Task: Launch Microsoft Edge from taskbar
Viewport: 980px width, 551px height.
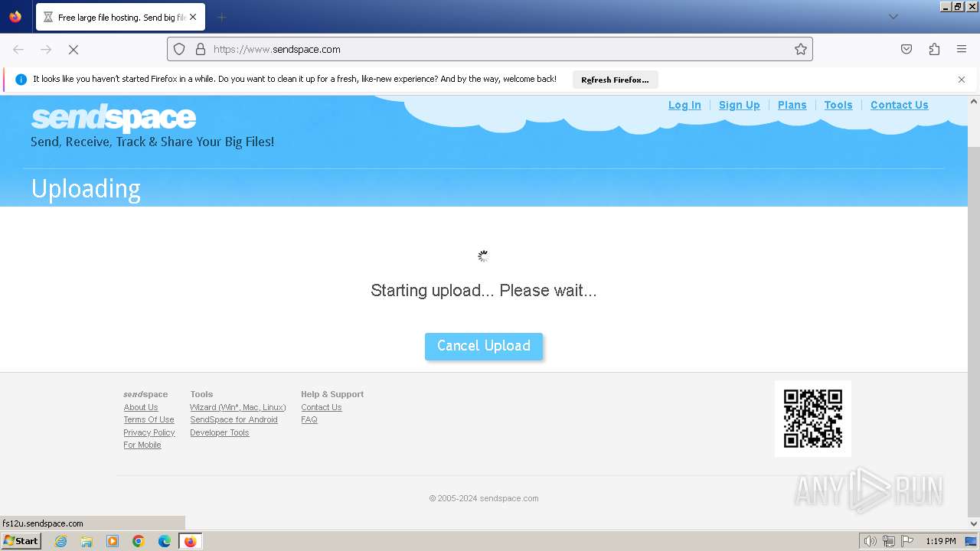Action: (x=165, y=541)
